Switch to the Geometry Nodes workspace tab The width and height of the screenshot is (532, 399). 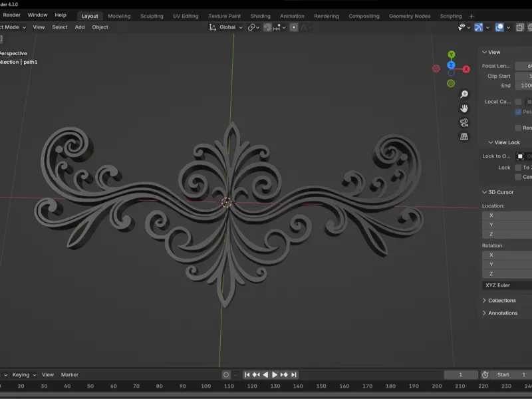pyautogui.click(x=410, y=16)
